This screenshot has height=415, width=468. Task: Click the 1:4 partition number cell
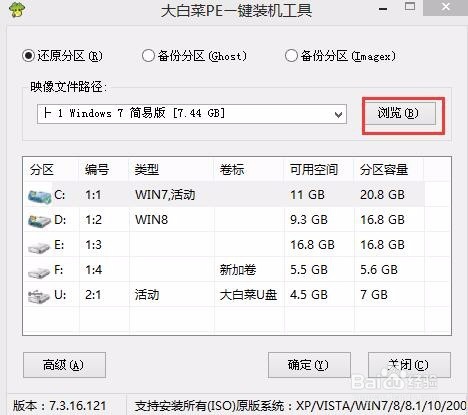click(x=93, y=270)
